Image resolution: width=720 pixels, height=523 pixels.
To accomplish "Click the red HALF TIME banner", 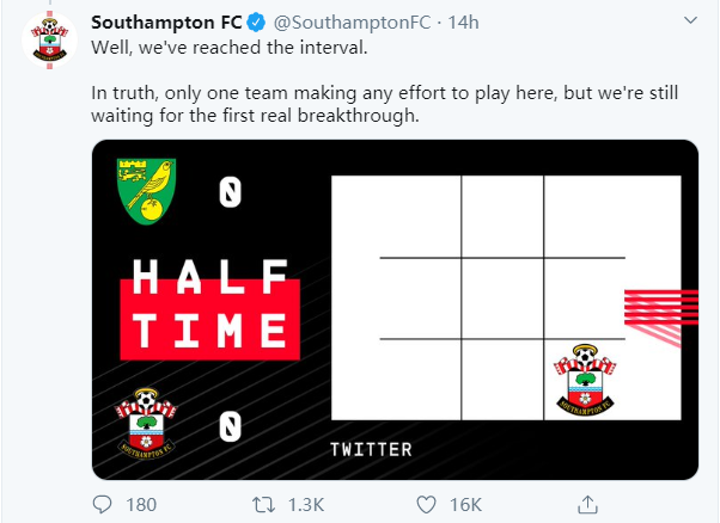I will tap(210, 304).
